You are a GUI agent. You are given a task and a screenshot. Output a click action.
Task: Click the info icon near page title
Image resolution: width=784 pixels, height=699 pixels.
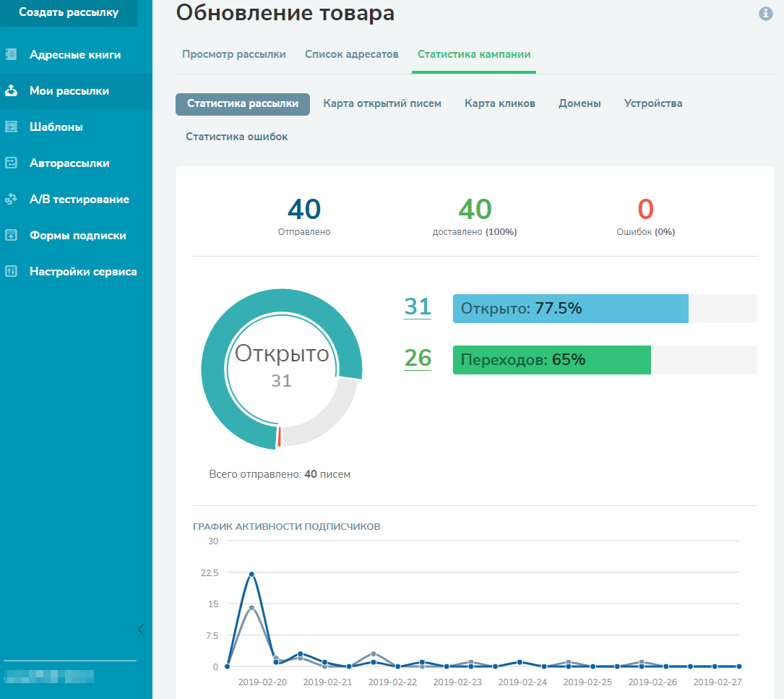(x=765, y=14)
